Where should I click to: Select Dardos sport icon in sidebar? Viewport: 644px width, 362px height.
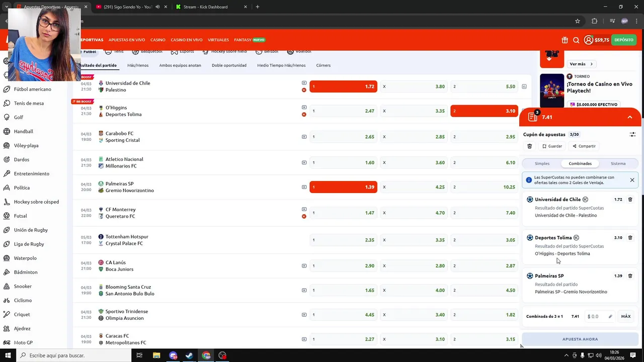click(7, 159)
